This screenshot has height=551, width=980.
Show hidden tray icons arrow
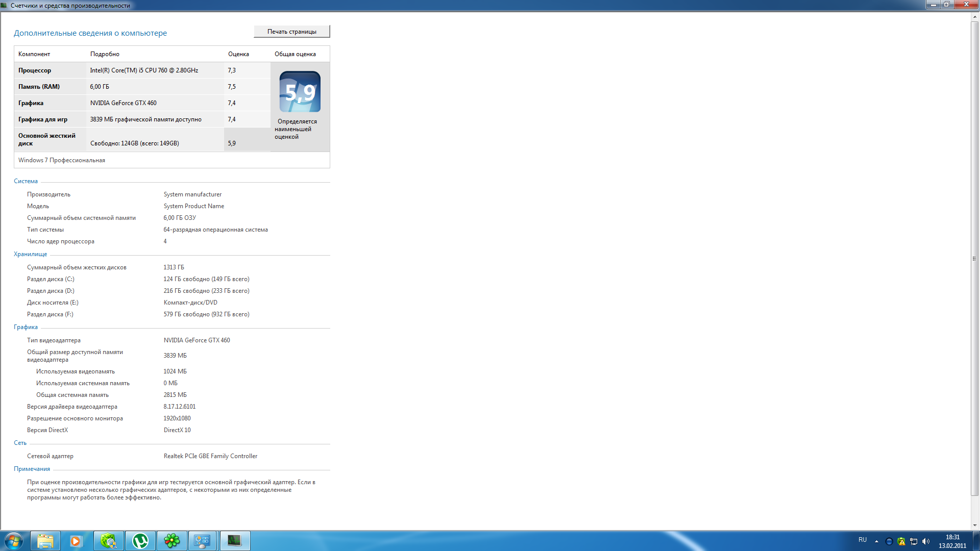pyautogui.click(x=876, y=541)
